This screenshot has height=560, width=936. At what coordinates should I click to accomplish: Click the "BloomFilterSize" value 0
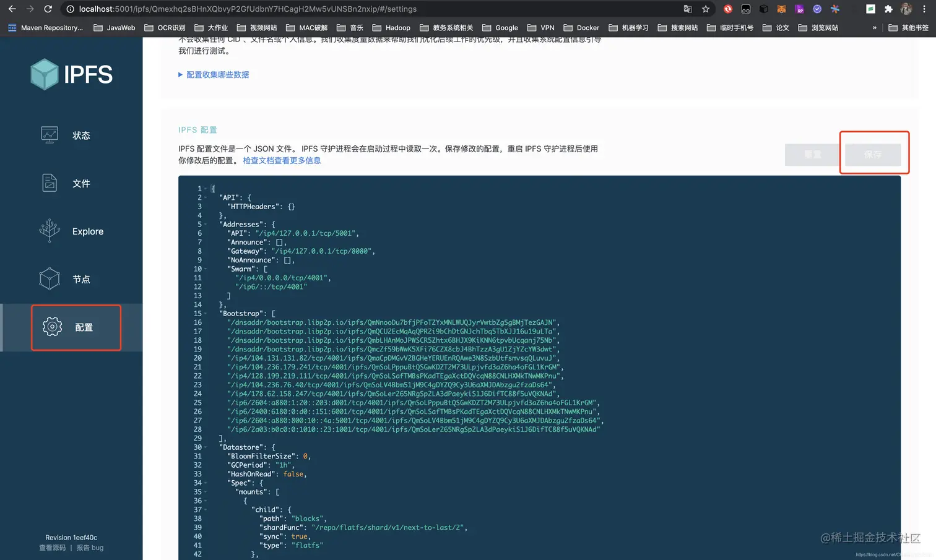click(305, 456)
